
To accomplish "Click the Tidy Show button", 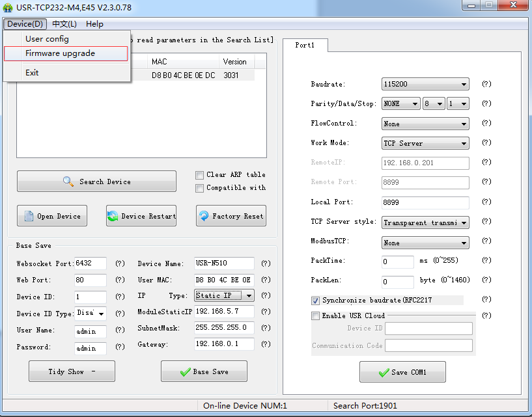I will click(72, 371).
